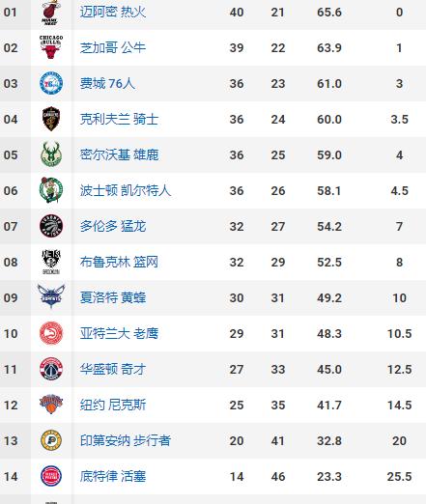
Task: Open the Washington Wizards logo
Action: [51, 369]
